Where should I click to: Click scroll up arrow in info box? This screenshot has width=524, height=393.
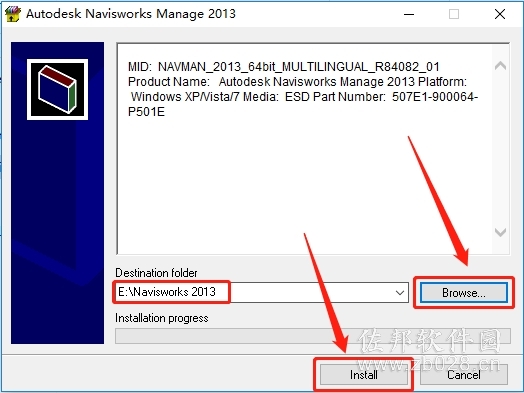coord(500,66)
